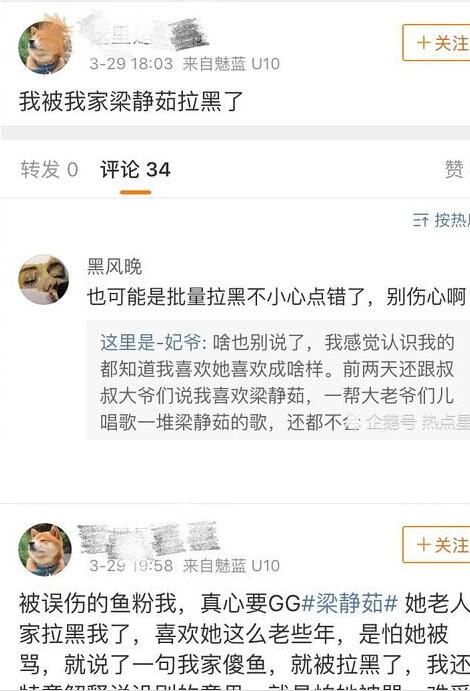Viewport: 470px width, 691px height.
Task: Expand the quoted reply from 这里是-妃爷
Action: [278, 382]
